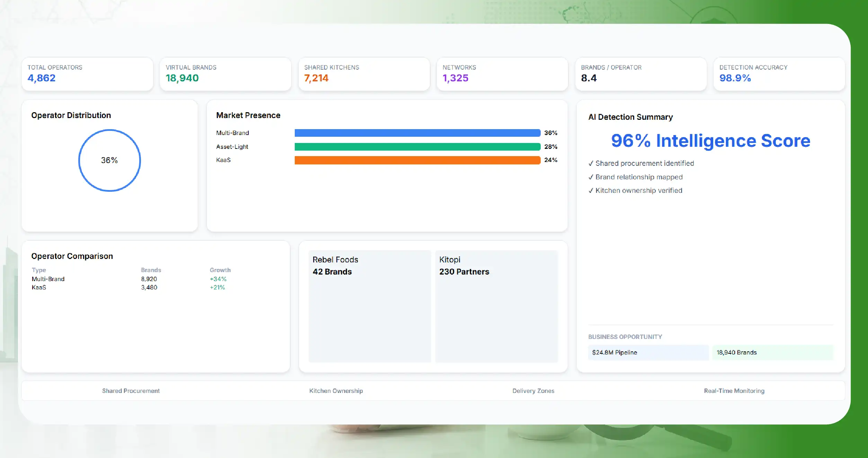
Task: Go to the Real-Time Monitoring tab
Action: click(x=734, y=391)
